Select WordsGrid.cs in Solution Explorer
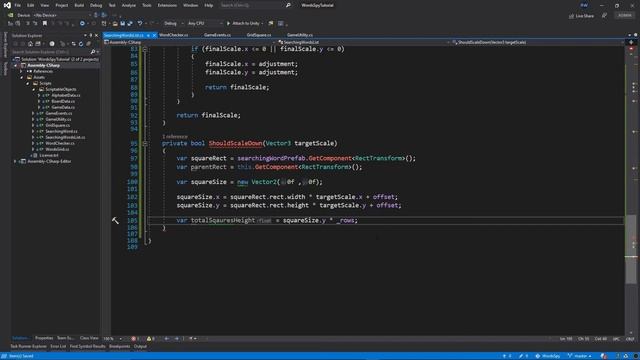This screenshot has height=360, width=640. point(57,149)
